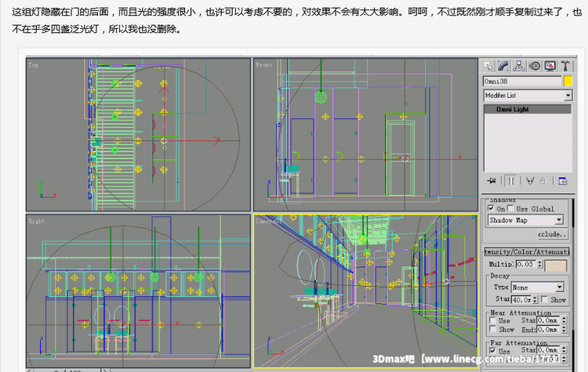This screenshot has height=372, width=588.
Task: Click the Right viewport label
Action: [x=36, y=221]
